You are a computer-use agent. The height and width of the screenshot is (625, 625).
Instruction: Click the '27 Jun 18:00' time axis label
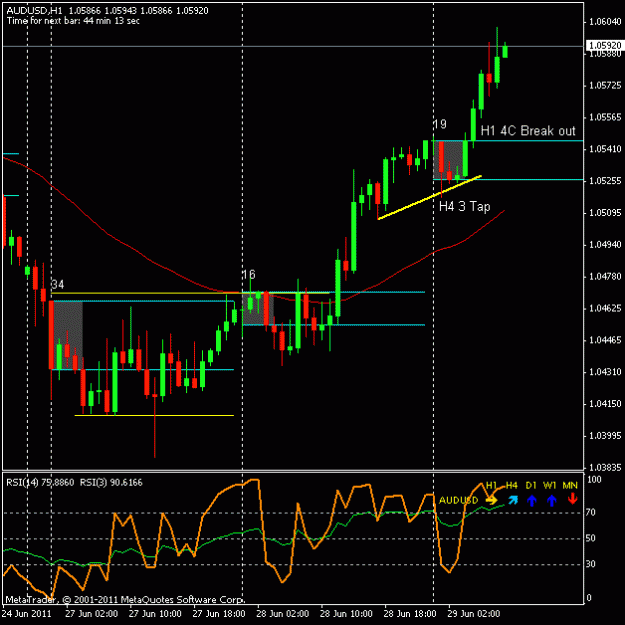pyautogui.click(x=219, y=613)
